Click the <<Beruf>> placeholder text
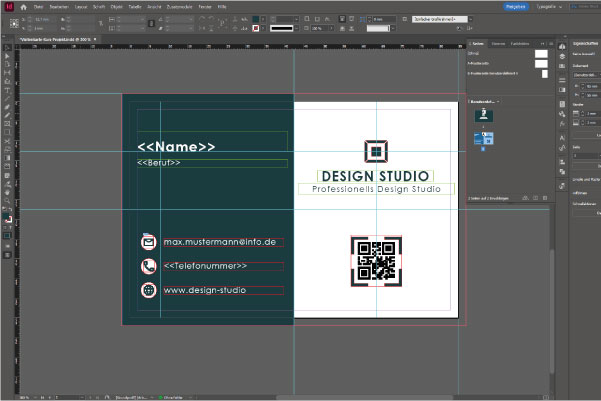 coord(159,163)
